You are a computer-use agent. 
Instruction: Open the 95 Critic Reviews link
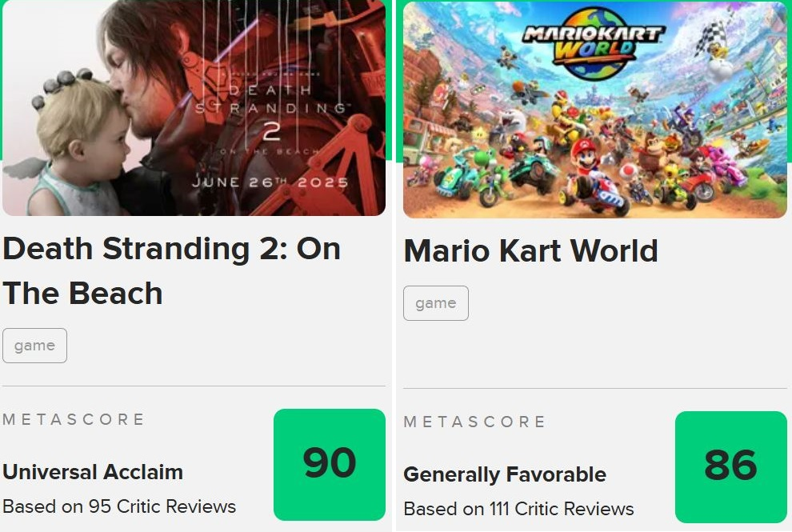point(119,506)
